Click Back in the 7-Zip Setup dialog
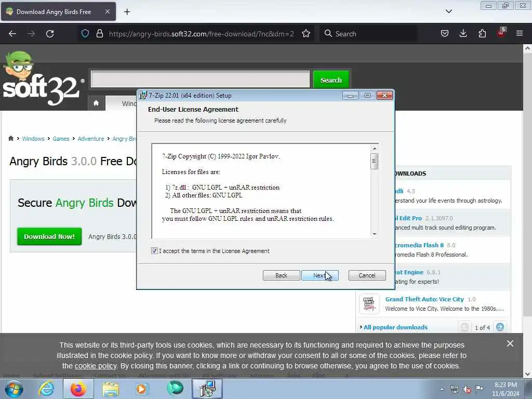This screenshot has height=399, width=532. coord(281,275)
